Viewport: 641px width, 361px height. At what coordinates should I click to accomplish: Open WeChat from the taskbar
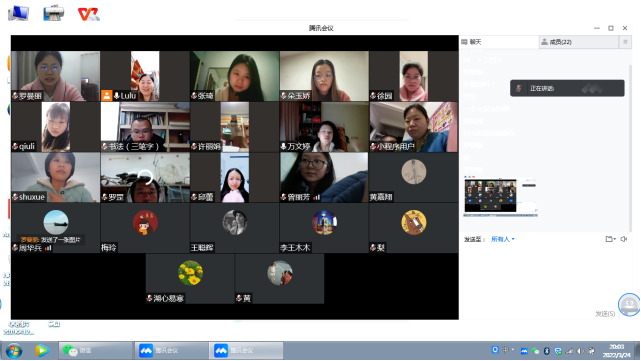click(95, 350)
